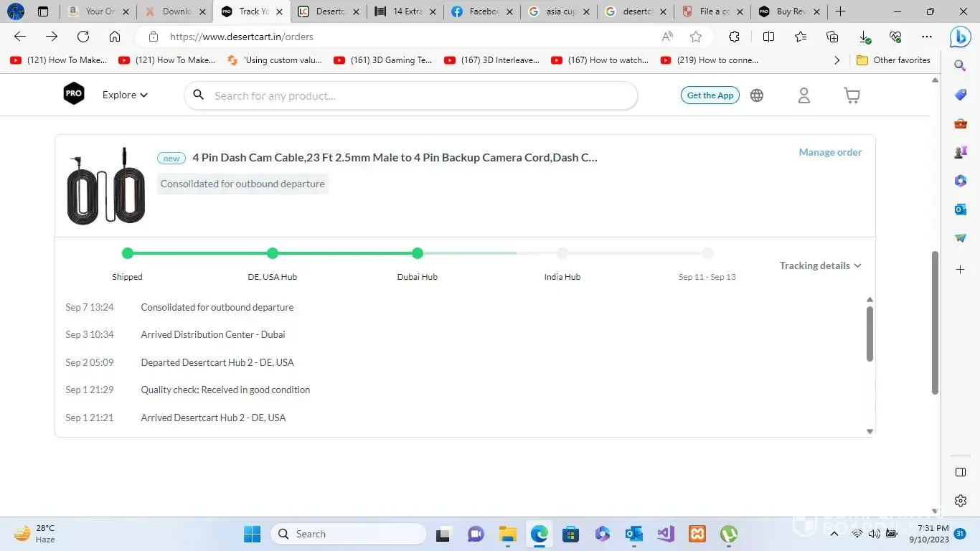Go back to the previous page
The image size is (980, 551).
point(20,37)
